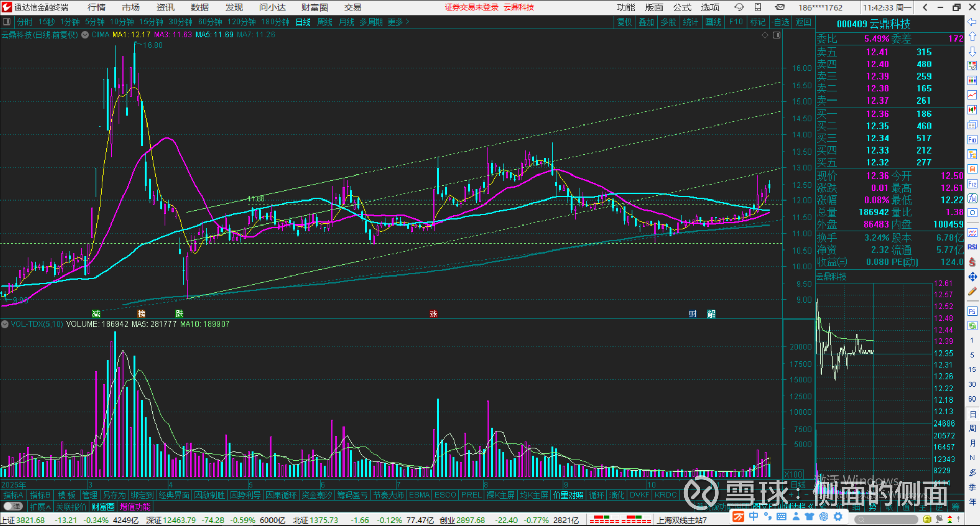Click the panel layout icon at chart corner
Image resolution: width=980 pixels, height=526 pixels.
tap(776, 35)
